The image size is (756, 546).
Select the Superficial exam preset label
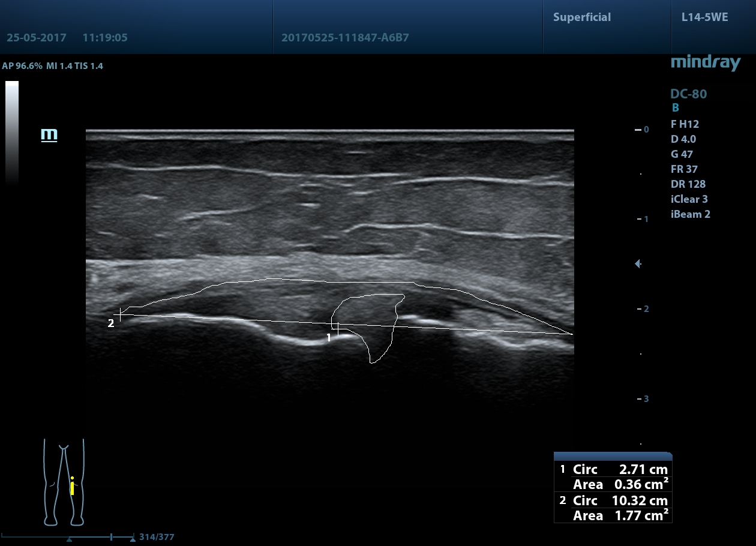point(581,17)
